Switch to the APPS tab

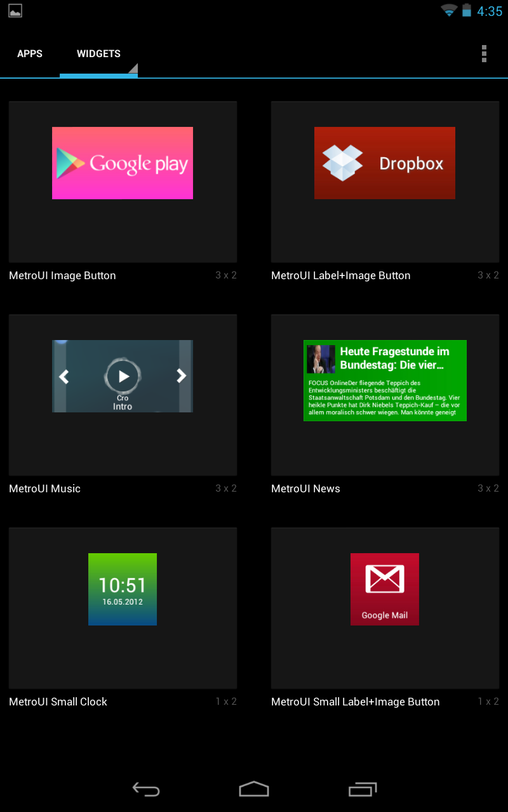point(30,54)
